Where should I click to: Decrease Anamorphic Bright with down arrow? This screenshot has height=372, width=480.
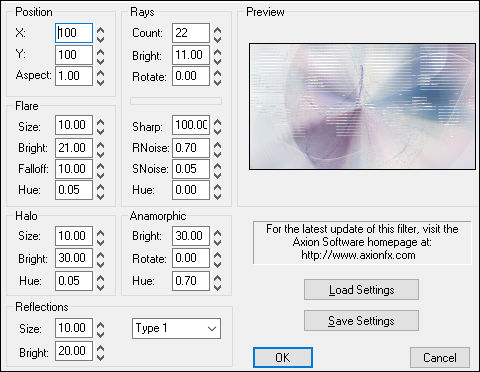217,242
